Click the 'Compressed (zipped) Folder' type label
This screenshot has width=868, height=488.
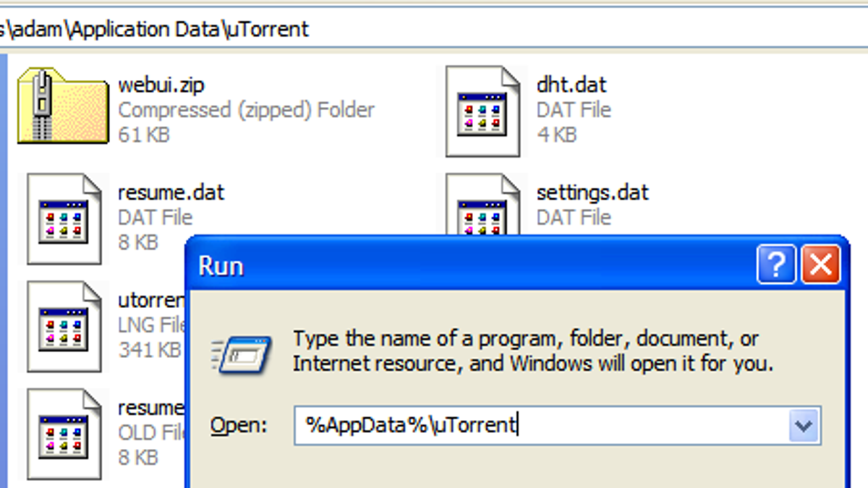[247, 110]
